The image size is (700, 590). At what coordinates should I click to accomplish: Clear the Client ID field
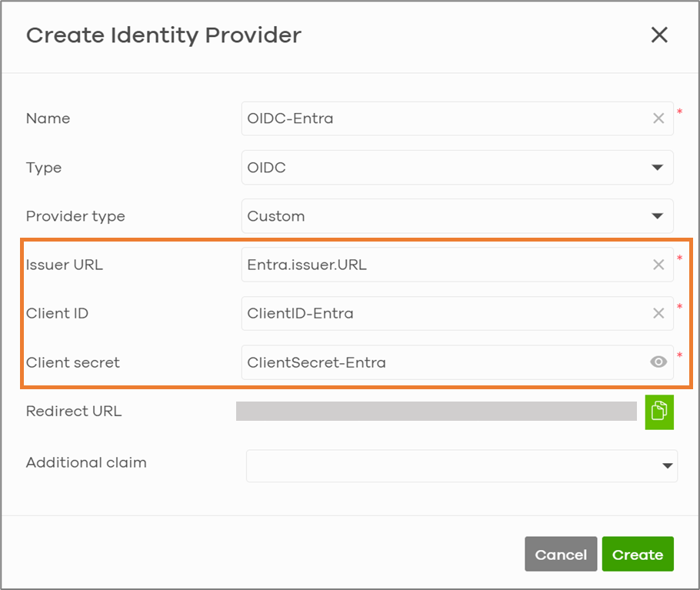[x=658, y=313]
